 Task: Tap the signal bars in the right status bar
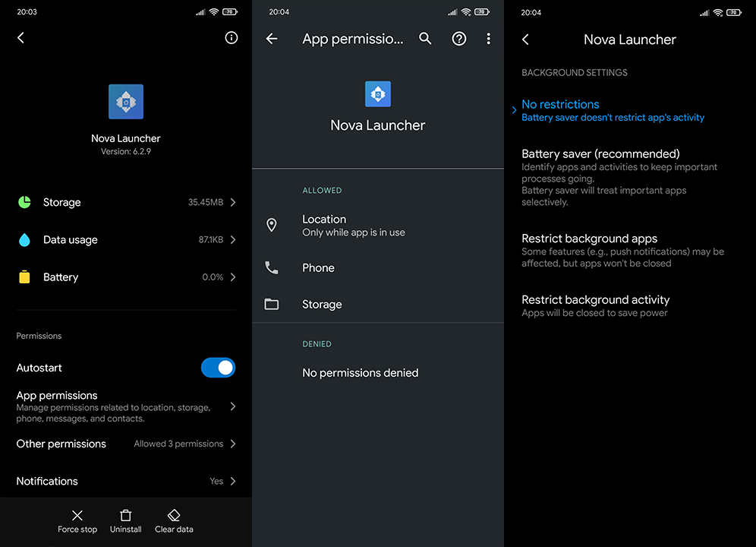[704, 13]
